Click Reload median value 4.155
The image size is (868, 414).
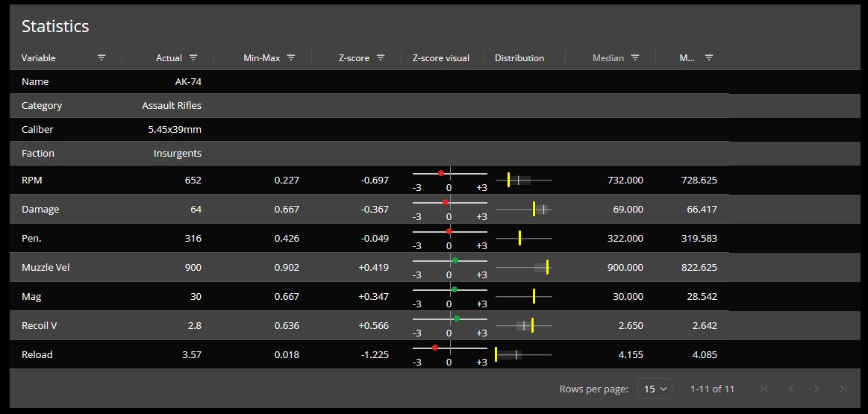click(631, 354)
